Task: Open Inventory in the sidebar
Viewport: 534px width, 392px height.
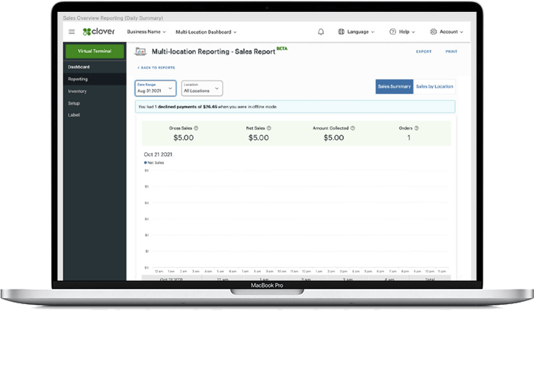Action: coord(94,91)
